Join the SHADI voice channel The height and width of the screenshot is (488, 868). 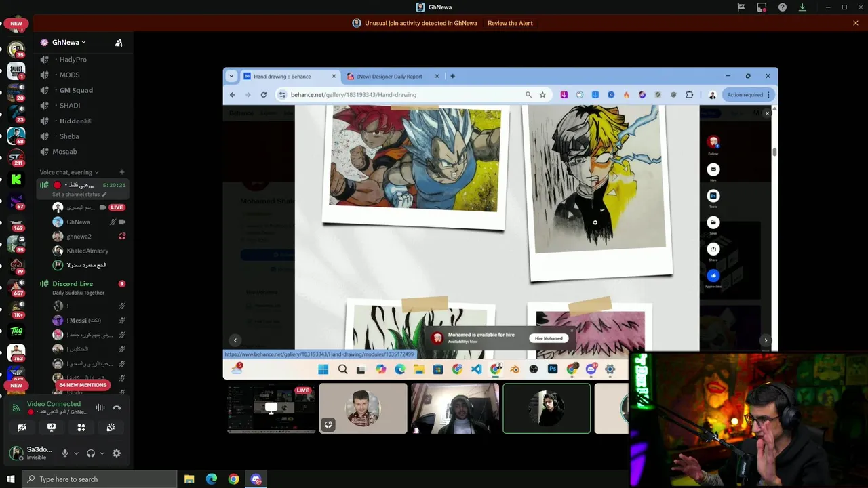82,106
